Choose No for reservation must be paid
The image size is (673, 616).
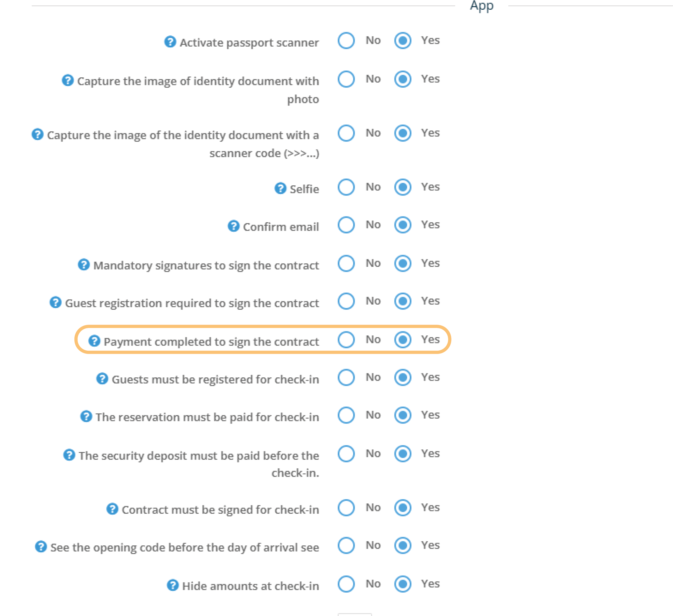[346, 415]
